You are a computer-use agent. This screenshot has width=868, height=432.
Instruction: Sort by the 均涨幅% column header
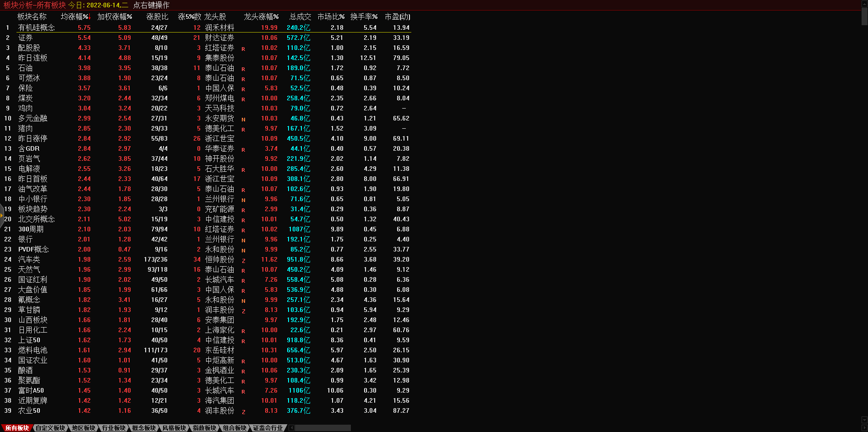[x=75, y=16]
